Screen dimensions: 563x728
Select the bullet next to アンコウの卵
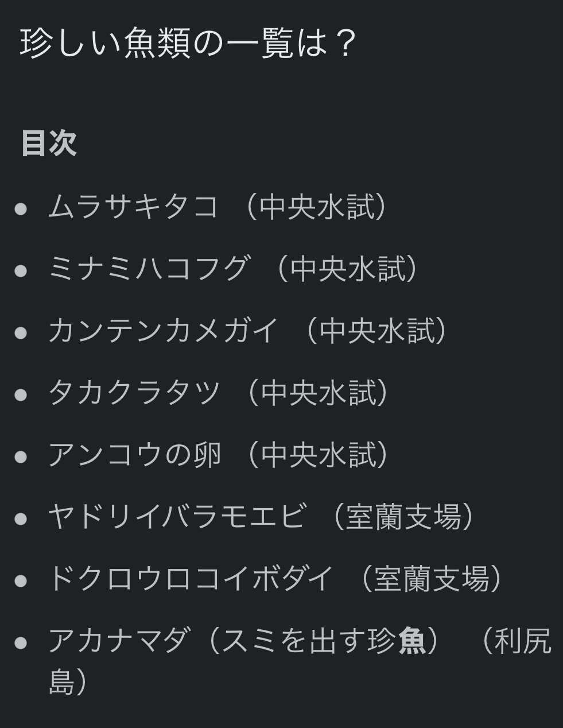(21, 456)
